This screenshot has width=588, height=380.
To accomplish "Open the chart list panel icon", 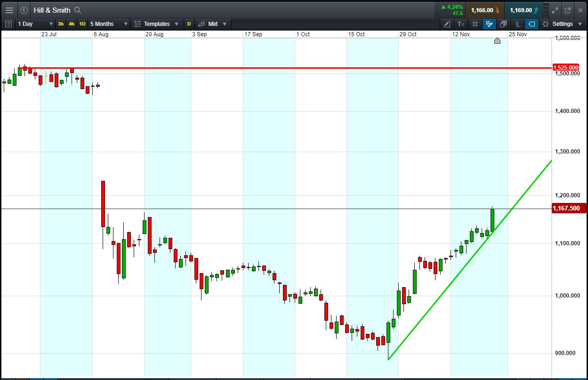I will click(8, 24).
